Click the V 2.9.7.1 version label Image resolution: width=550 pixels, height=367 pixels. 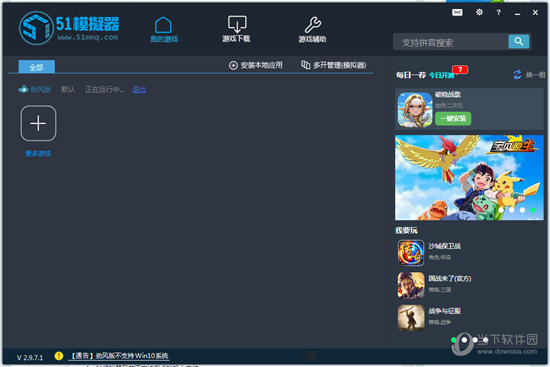[30, 358]
